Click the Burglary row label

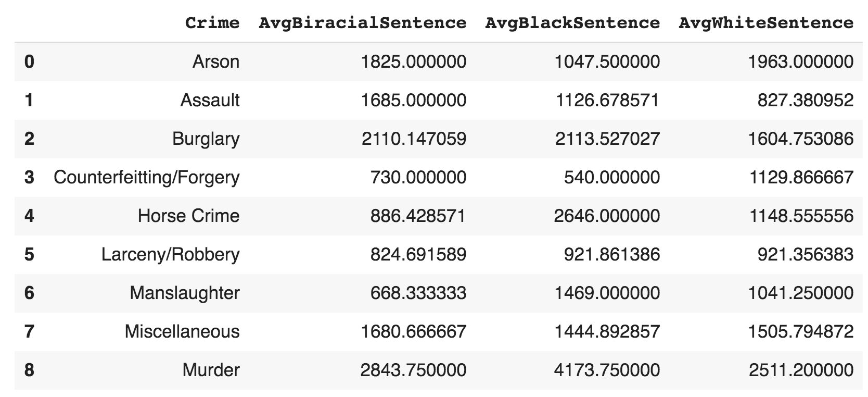click(x=206, y=139)
